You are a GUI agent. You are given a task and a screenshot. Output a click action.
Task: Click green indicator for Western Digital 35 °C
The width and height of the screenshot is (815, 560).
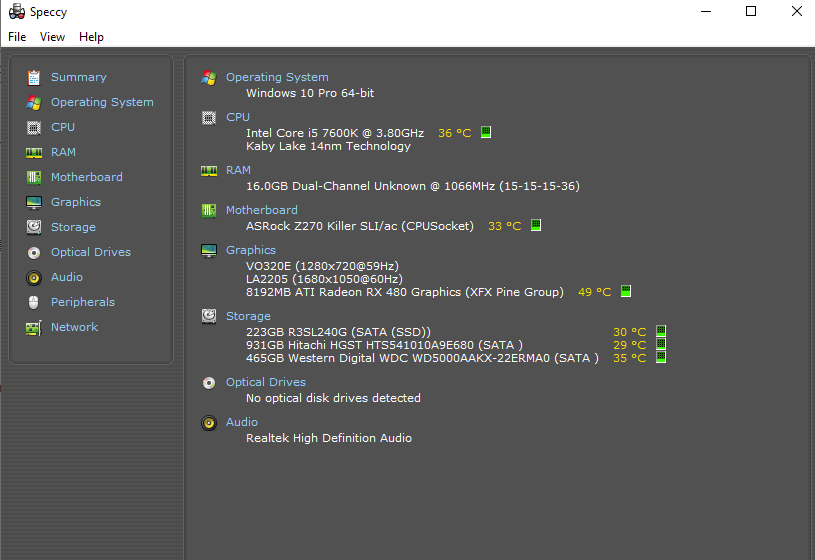click(x=661, y=357)
